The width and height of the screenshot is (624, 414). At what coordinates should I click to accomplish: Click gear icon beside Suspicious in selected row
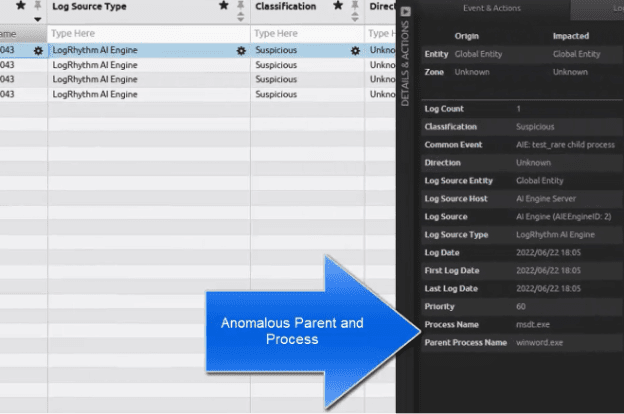(355, 50)
